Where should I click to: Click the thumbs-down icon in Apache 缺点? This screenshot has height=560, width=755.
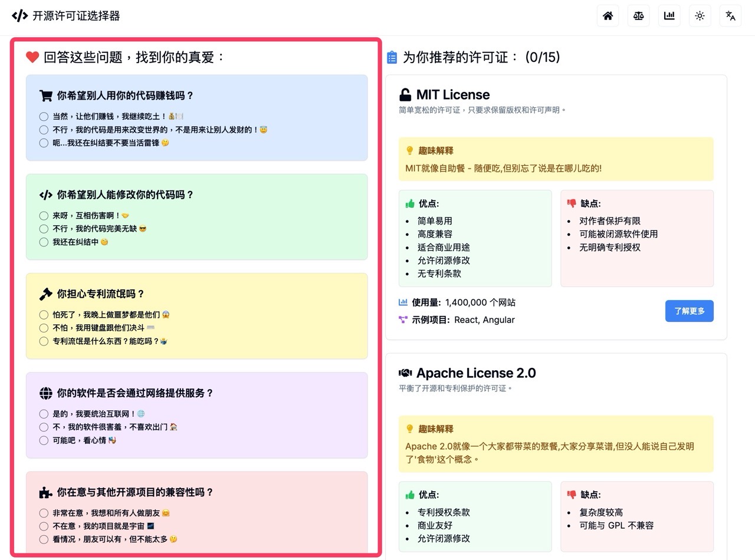[x=572, y=495]
